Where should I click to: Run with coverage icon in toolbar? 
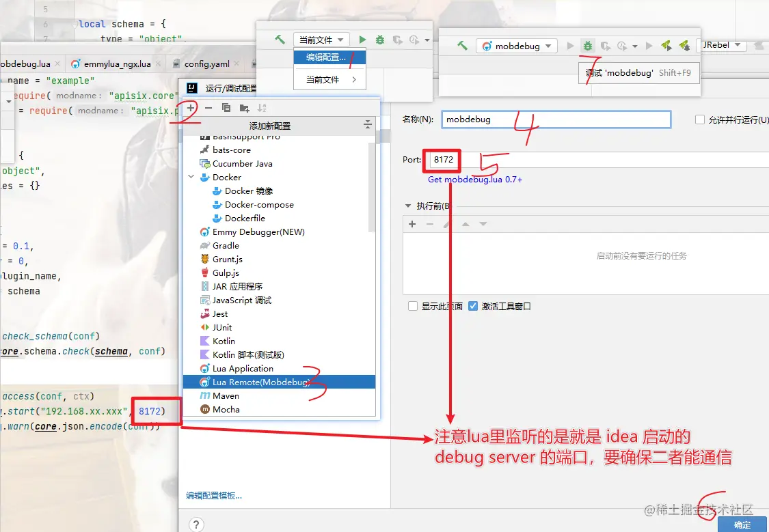click(606, 45)
